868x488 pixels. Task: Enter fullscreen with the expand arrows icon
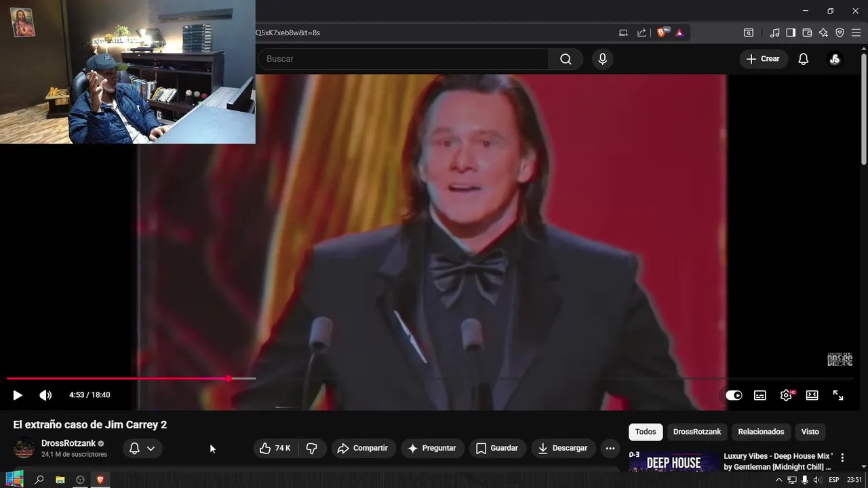[x=838, y=395]
